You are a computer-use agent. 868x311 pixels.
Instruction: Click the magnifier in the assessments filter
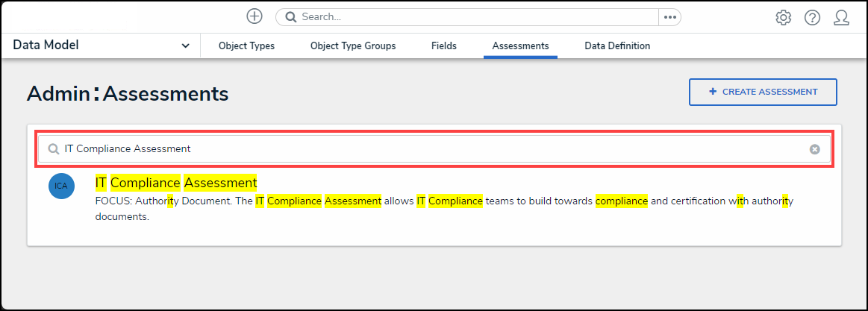(x=54, y=149)
